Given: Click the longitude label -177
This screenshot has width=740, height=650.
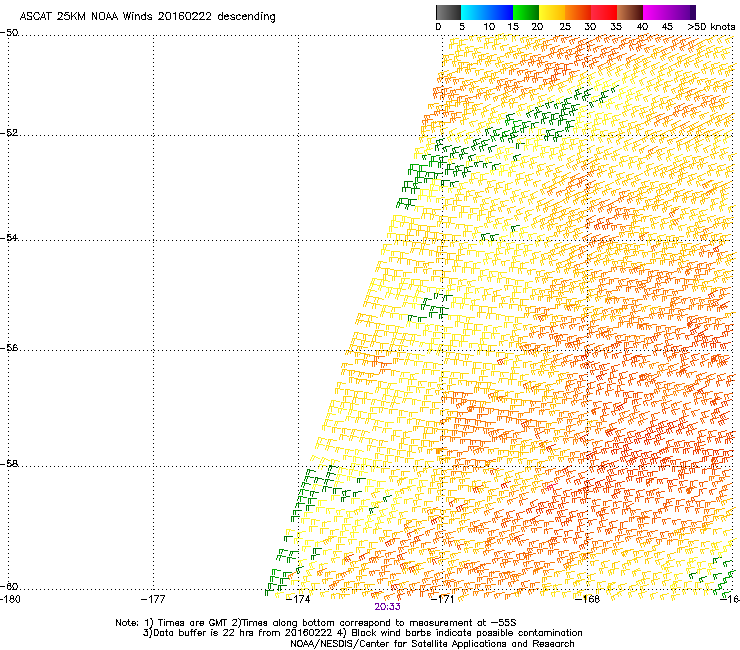Looking at the screenshot, I should tap(153, 599).
